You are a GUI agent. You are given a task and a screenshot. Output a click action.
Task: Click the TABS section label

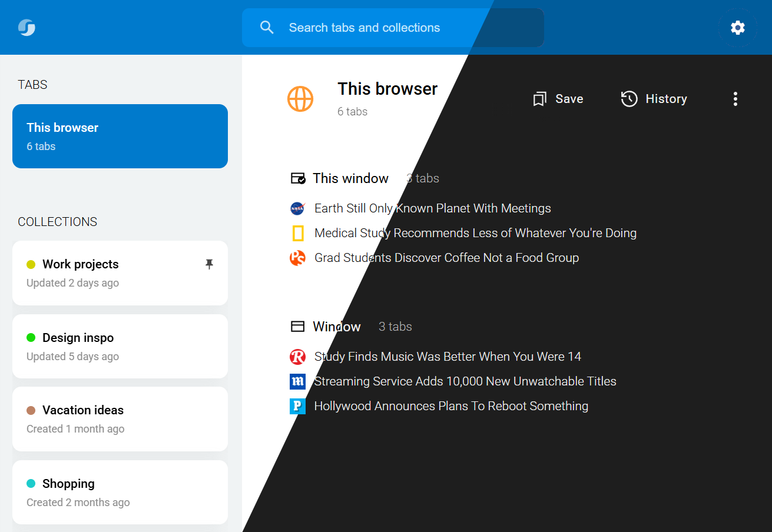point(32,85)
